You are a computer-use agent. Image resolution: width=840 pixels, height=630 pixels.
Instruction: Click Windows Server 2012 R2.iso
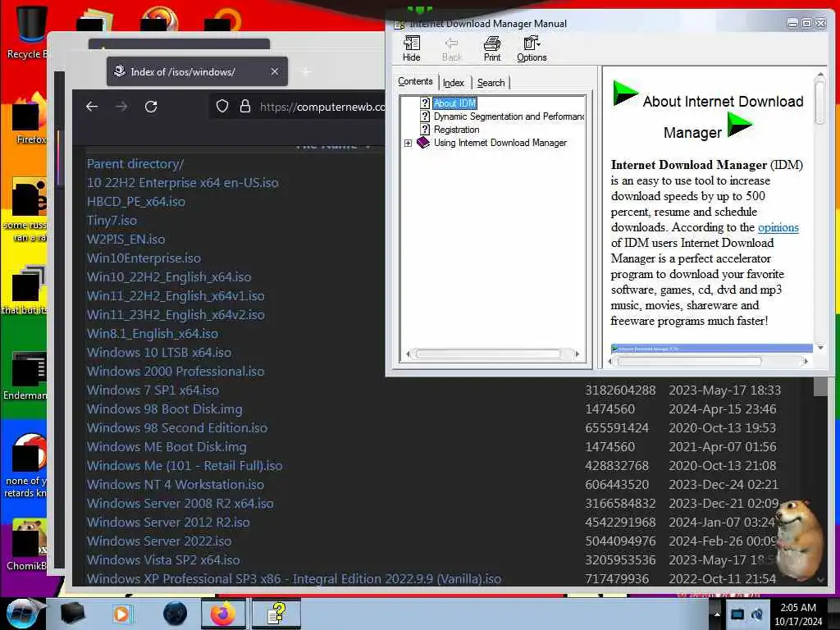168,522
